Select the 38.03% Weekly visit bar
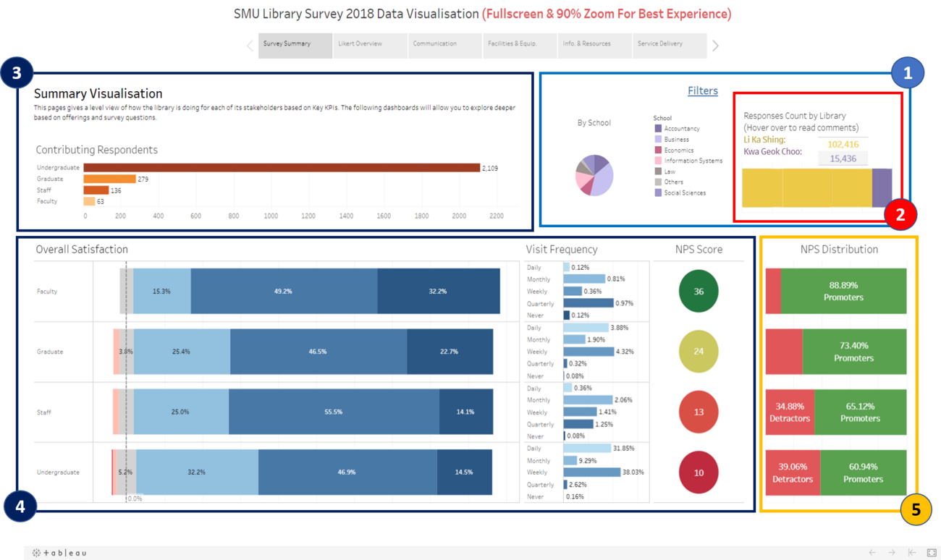Image resolution: width=941 pixels, height=560 pixels. point(592,472)
